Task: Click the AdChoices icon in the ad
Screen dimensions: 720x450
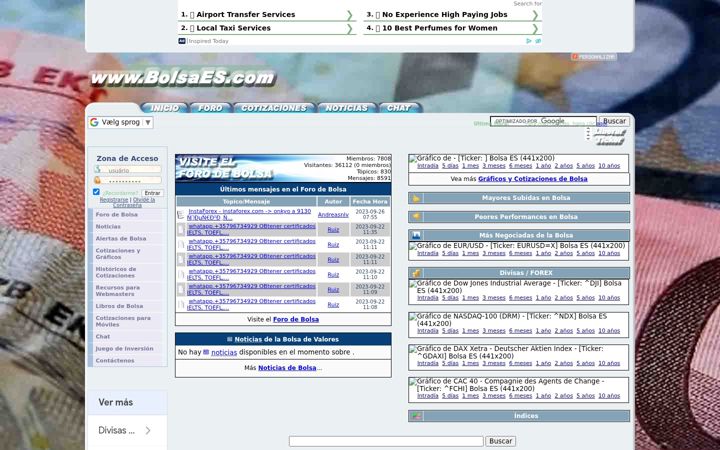Action: (x=529, y=41)
